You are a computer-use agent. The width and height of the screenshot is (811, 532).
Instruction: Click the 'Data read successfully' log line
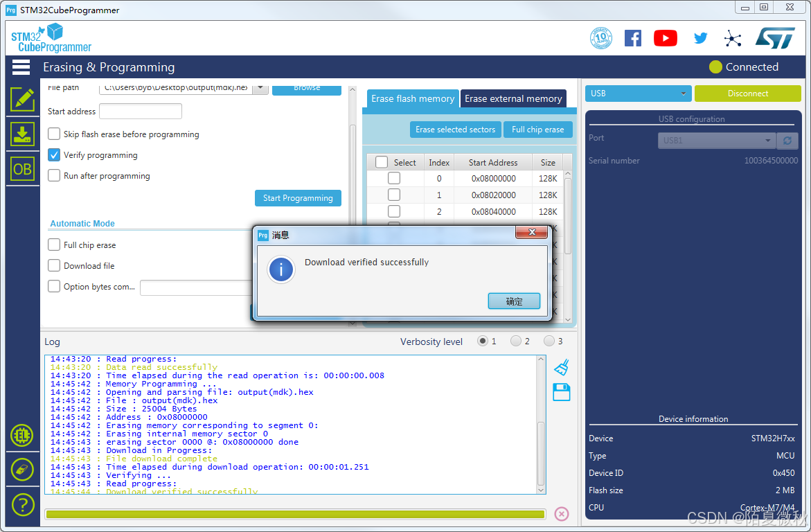point(161,367)
